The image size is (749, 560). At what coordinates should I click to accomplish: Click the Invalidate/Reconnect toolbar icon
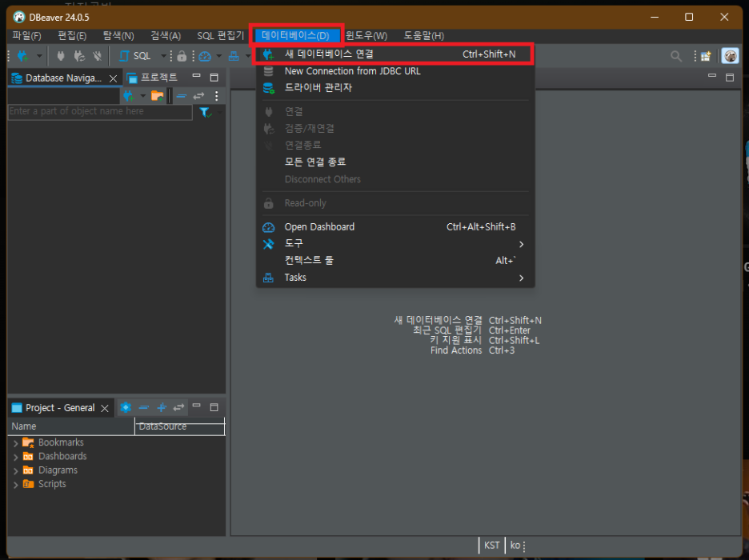coord(79,56)
